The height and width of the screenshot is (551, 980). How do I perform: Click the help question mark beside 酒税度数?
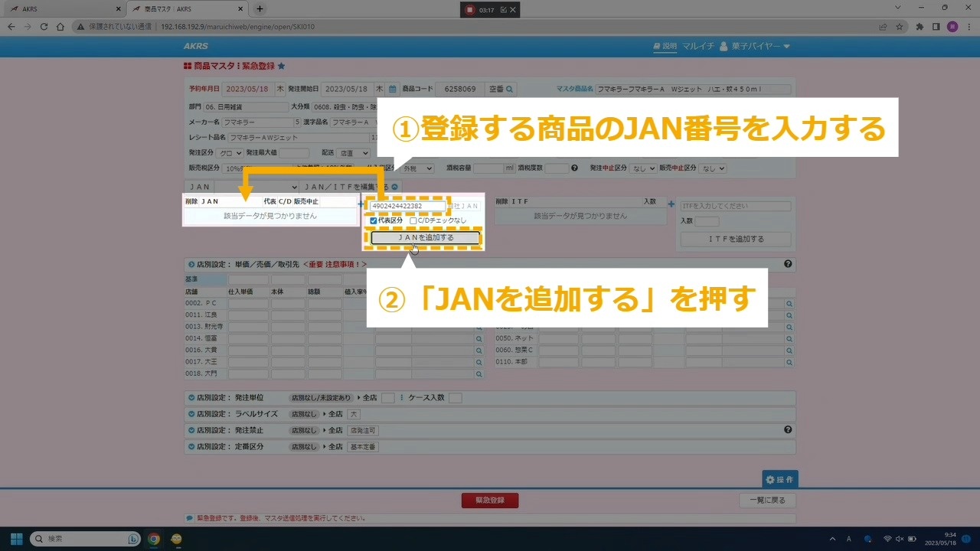click(x=574, y=168)
